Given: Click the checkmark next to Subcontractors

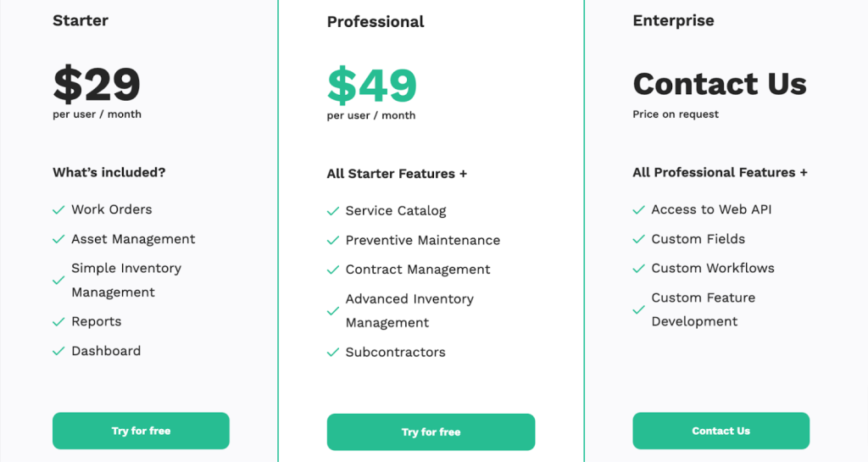Looking at the screenshot, I should (x=333, y=353).
